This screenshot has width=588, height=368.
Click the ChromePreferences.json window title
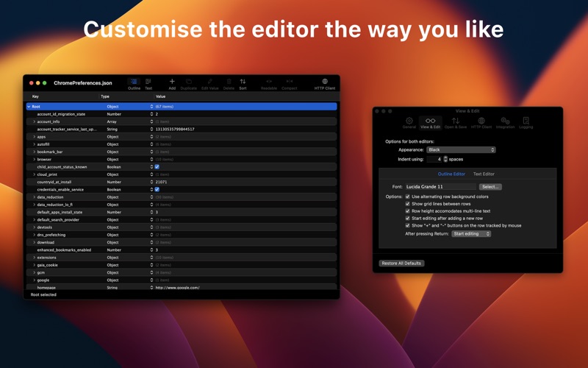(83, 83)
